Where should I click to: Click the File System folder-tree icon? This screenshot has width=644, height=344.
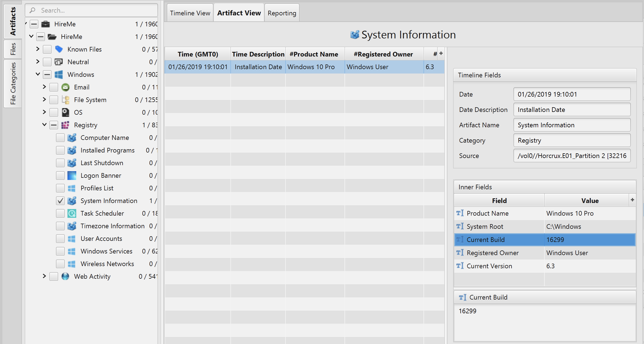[66, 100]
